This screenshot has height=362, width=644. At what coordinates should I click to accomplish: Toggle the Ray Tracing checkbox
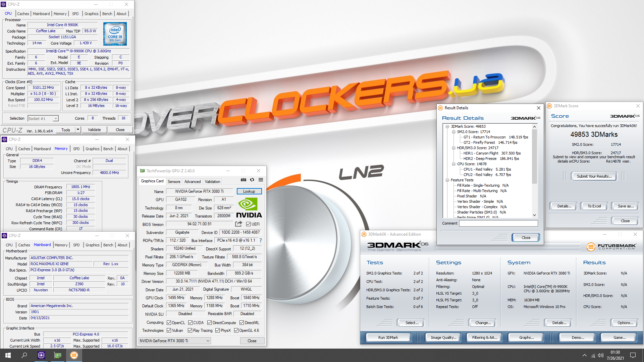(190, 330)
